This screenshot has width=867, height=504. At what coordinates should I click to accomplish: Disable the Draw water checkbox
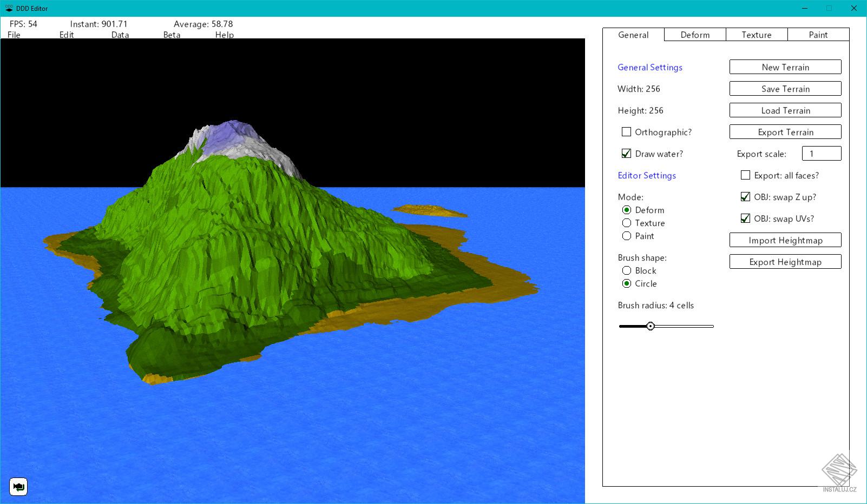[626, 153]
